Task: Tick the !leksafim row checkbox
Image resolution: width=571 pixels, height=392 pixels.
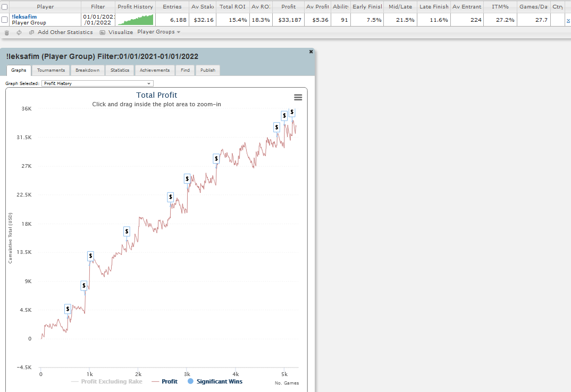Action: pyautogui.click(x=5, y=20)
